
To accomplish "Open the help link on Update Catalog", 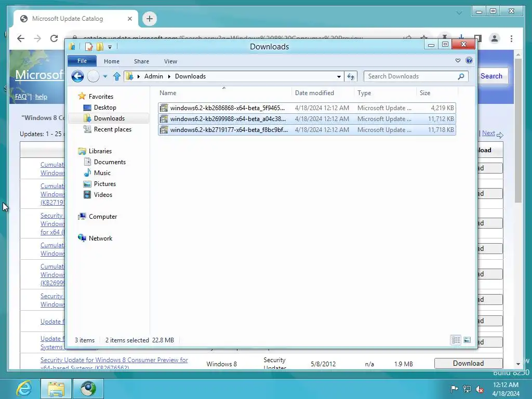I will tap(41, 97).
